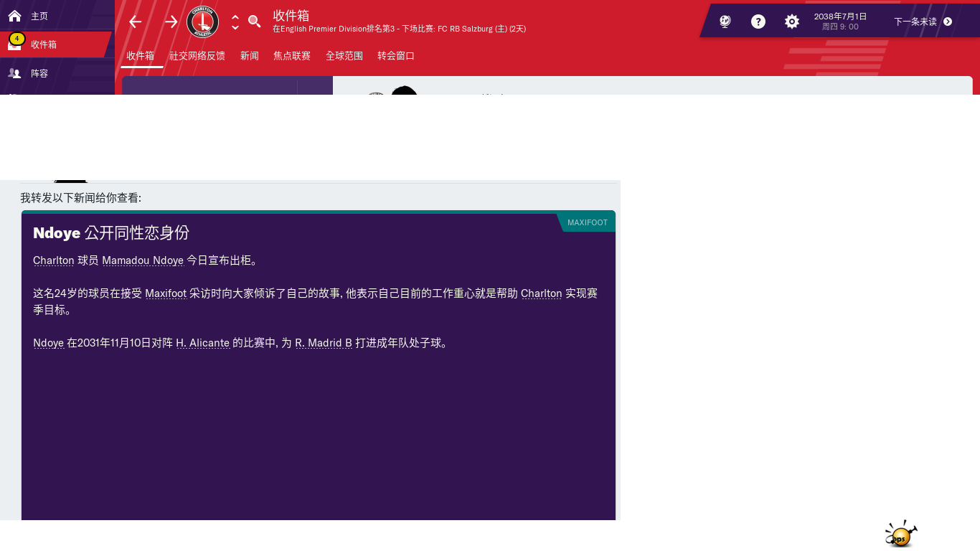Open the help question mark icon

(x=758, y=22)
